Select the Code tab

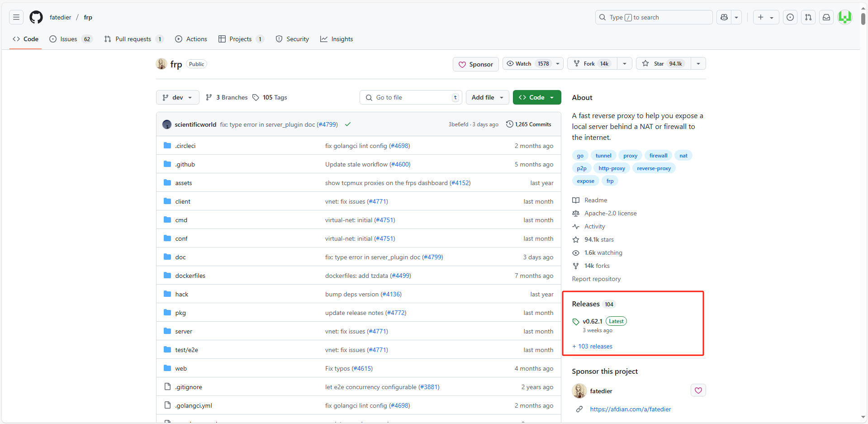[26, 39]
